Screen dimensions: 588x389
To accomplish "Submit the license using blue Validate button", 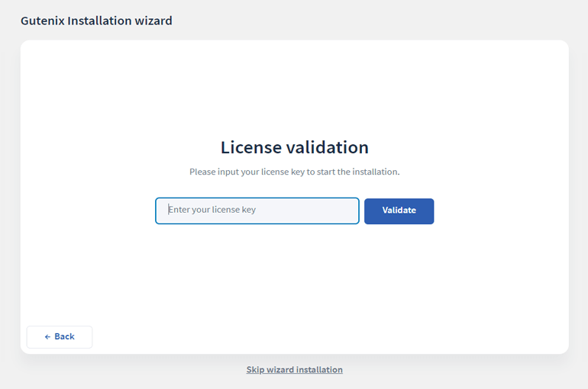I will tap(399, 211).
